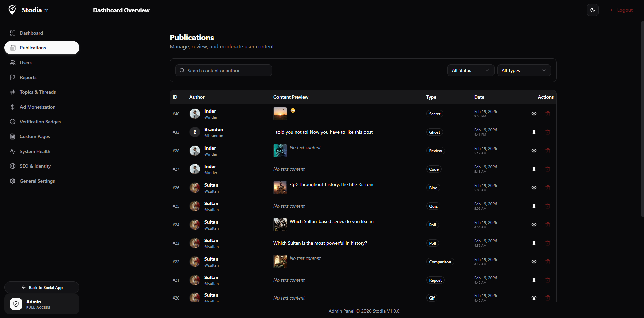Select the Users section in the sidebar
The image size is (644, 318).
[25, 63]
